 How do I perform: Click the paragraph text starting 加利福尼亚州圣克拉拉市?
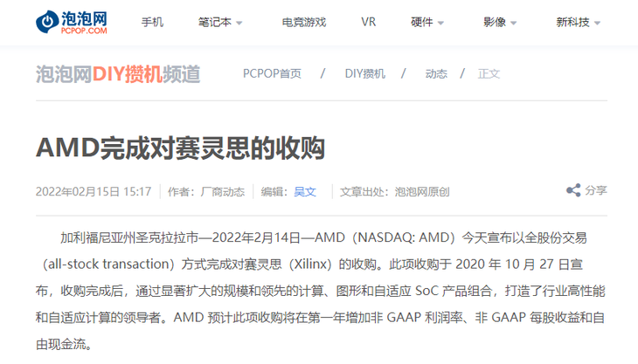click(321, 291)
